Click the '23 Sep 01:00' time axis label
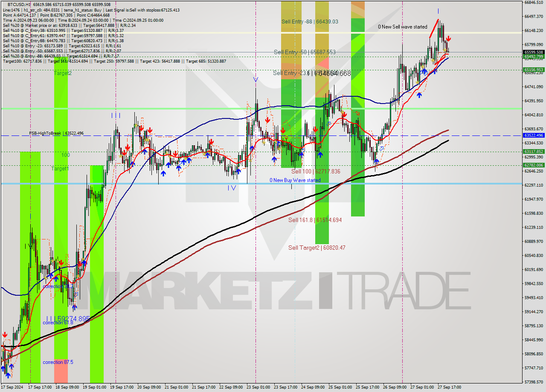 click(x=258, y=387)
